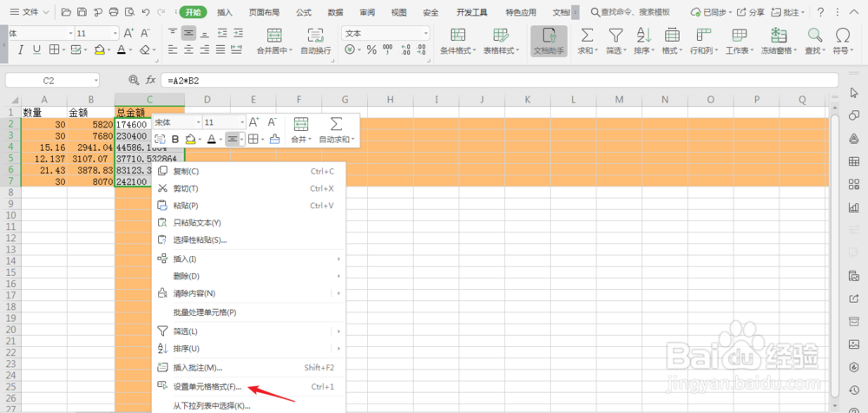Toggle right text alignment in ribbon
The height and width of the screenshot is (413, 868).
(x=205, y=49)
